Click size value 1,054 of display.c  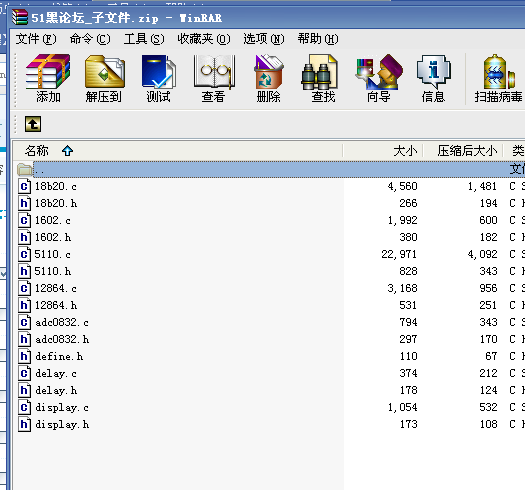pyautogui.click(x=402, y=408)
